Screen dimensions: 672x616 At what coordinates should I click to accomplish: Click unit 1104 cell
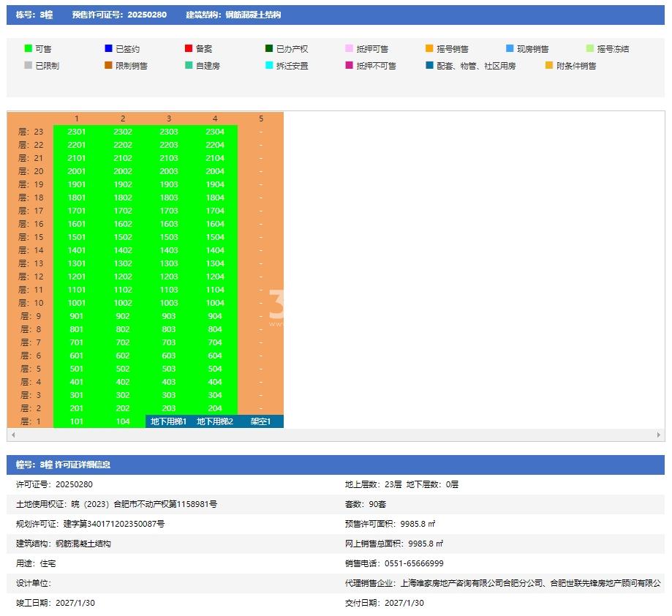[215, 290]
